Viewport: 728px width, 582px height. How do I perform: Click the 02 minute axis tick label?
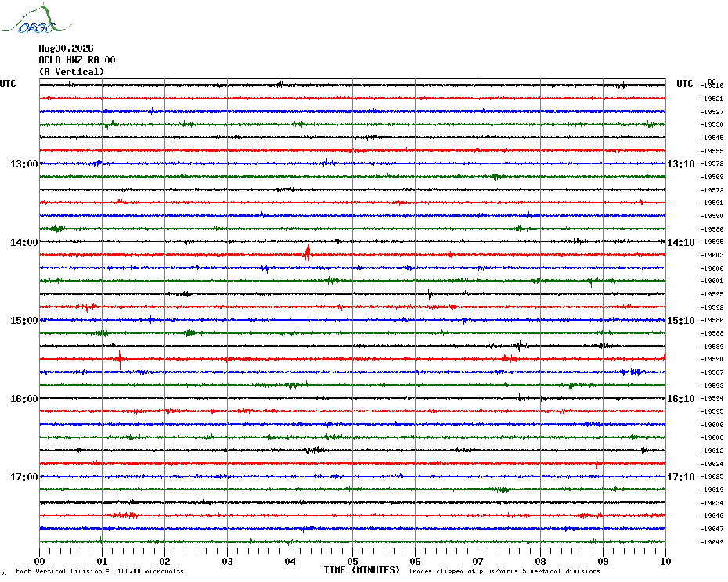point(165,561)
